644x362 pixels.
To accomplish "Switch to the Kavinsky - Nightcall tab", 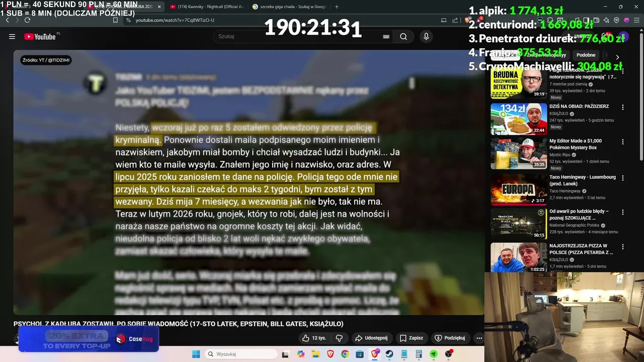I will 206,7.
